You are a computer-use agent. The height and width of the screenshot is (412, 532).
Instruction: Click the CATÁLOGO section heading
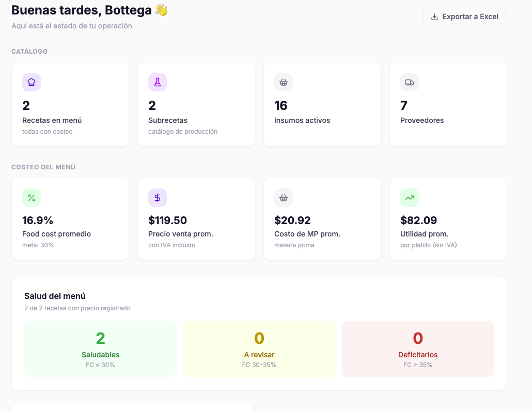click(29, 52)
